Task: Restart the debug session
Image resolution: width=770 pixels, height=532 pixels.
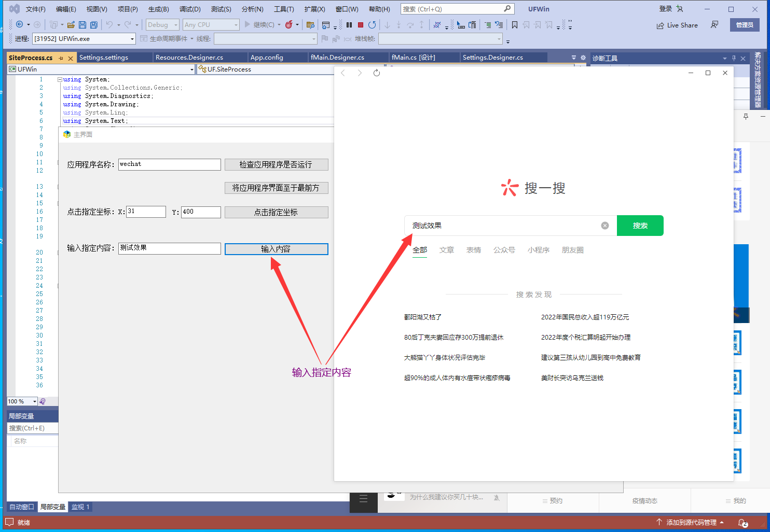Action: tap(372, 24)
